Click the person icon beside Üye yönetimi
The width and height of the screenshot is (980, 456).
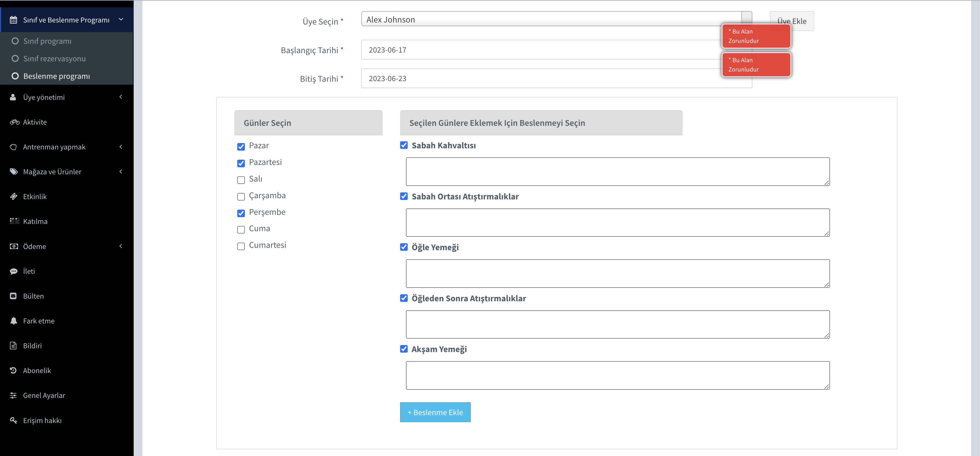tap(13, 97)
